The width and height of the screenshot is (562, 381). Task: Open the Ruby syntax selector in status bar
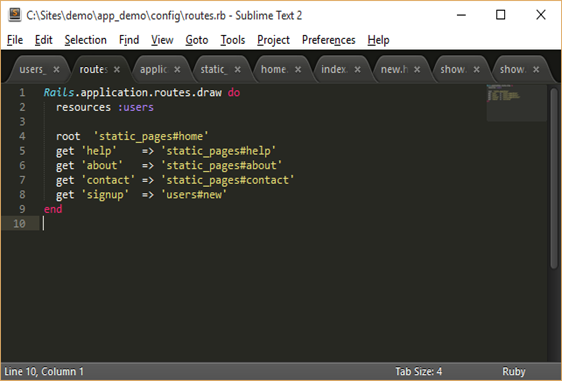click(514, 371)
